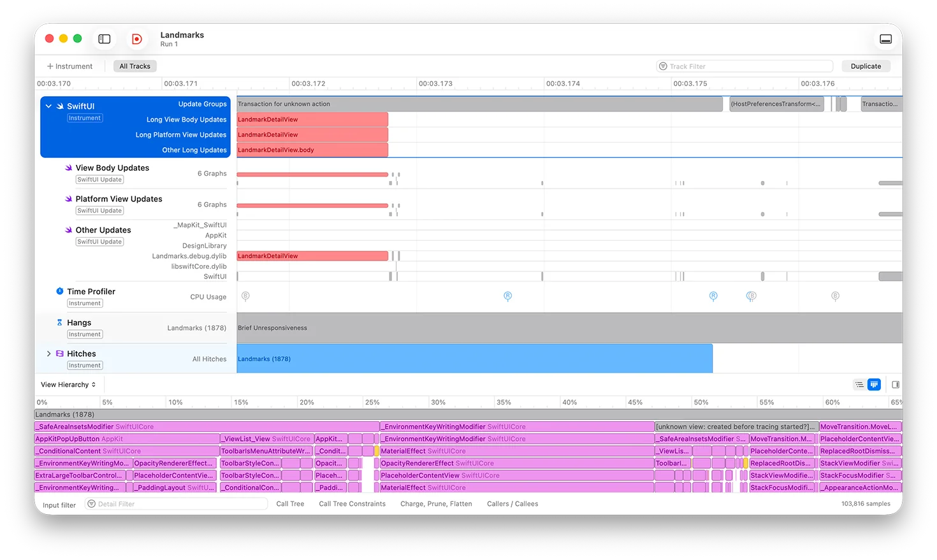Viewport: 937px width, 560px height.
Task: Select the MaterialEffect SwiftUICore frame in third row
Action: (517, 451)
